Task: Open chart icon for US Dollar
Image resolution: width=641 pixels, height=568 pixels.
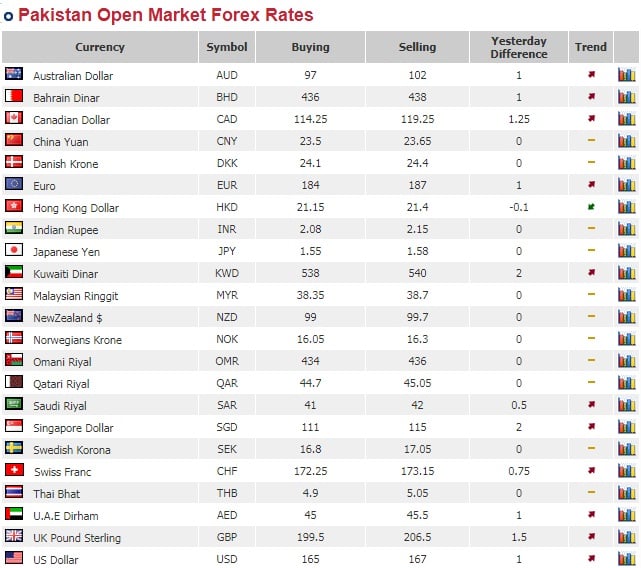Action: [x=627, y=559]
